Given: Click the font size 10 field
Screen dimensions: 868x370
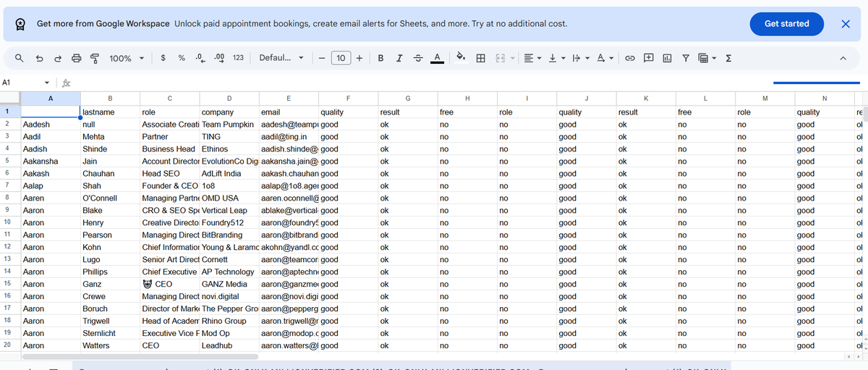Looking at the screenshot, I should tap(341, 58).
